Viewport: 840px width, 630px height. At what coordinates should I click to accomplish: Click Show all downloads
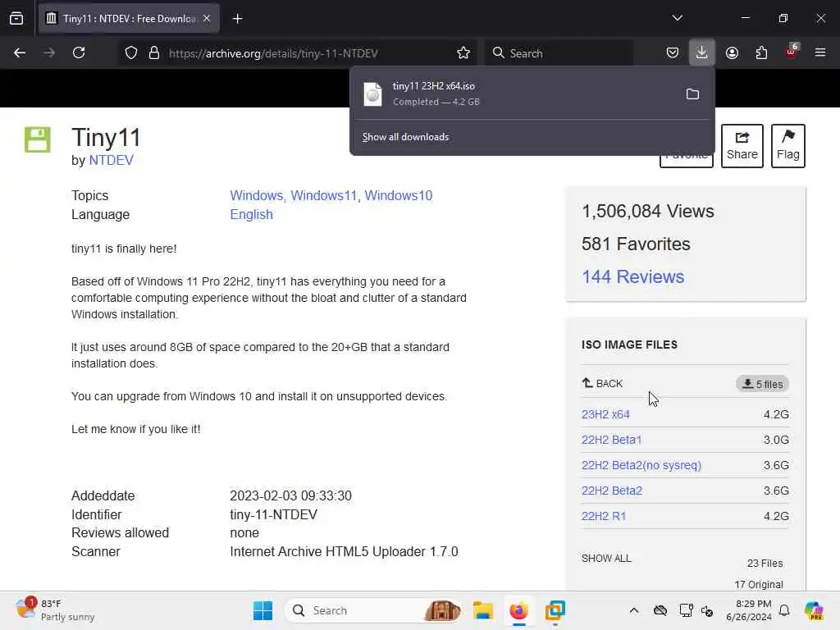point(405,137)
